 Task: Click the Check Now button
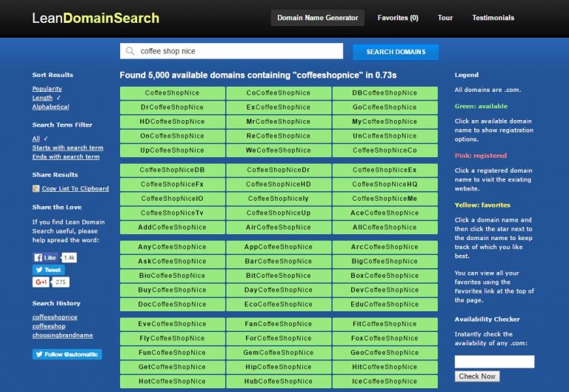(x=477, y=376)
